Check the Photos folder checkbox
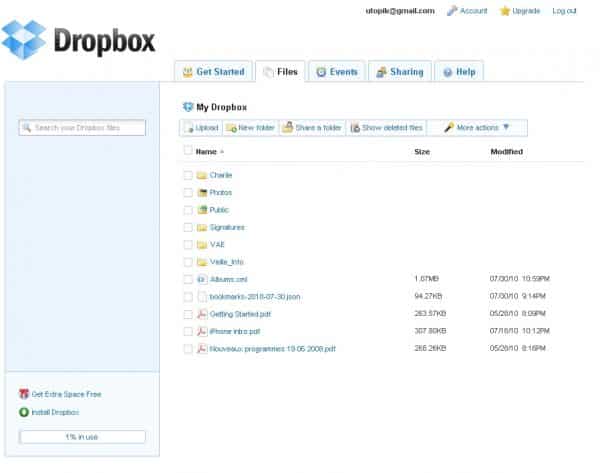600x473 pixels. tap(188, 192)
